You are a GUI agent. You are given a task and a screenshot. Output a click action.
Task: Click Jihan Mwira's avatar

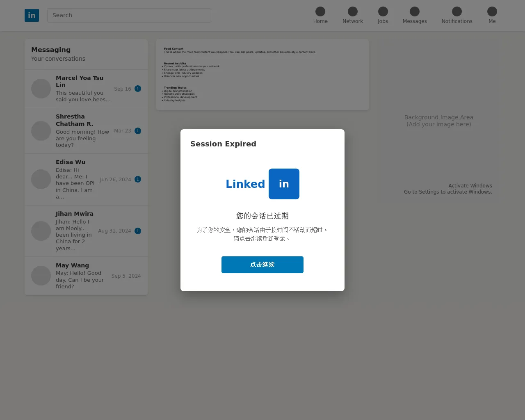(x=41, y=231)
